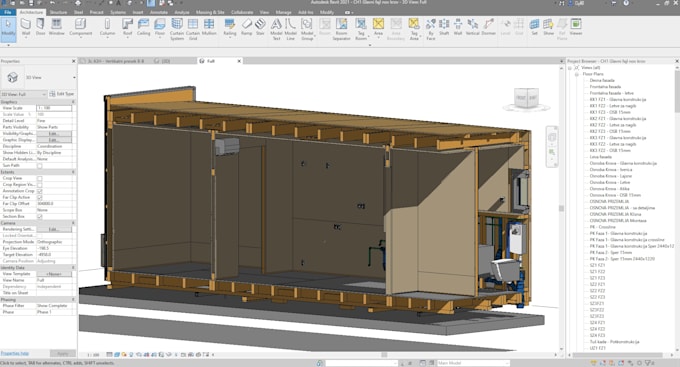The height and width of the screenshot is (367, 680).
Task: Select the Area tool
Action: tap(378, 27)
